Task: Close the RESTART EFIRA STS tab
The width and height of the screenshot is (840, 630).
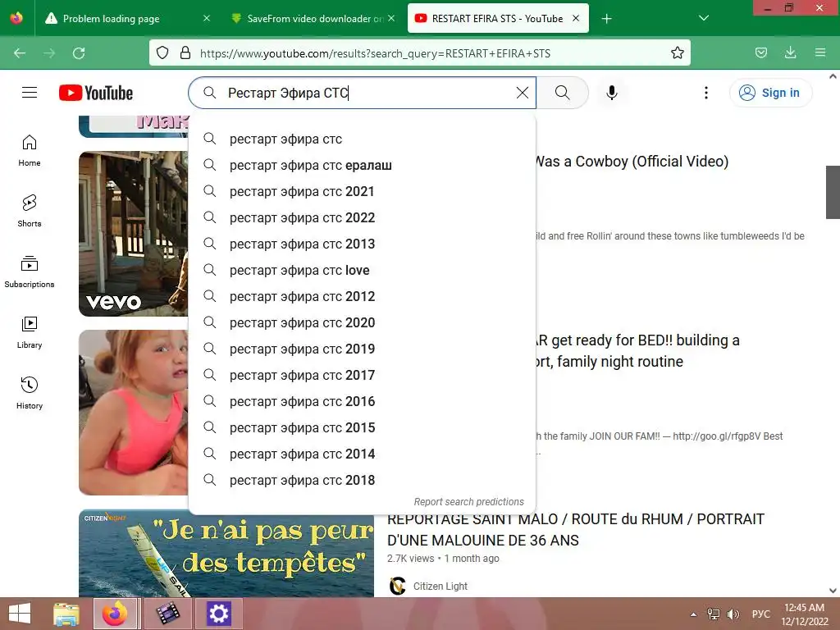Action: click(x=576, y=18)
